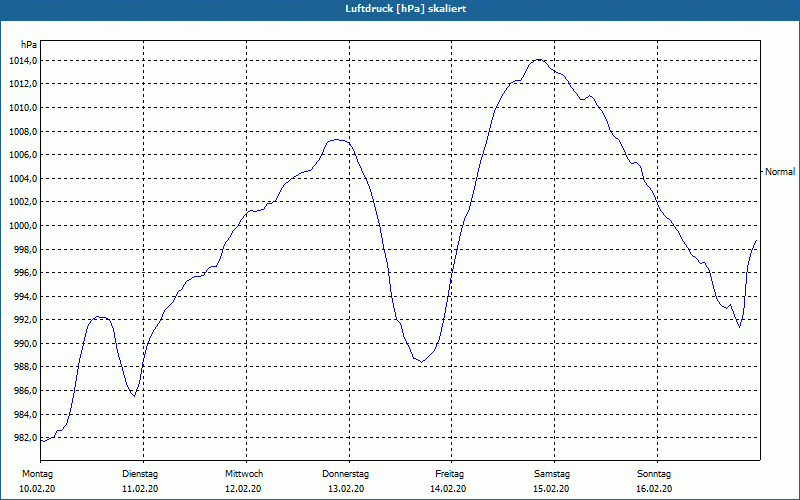Select the 986,0 axis value
The width and height of the screenshot is (800, 500).
point(25,391)
